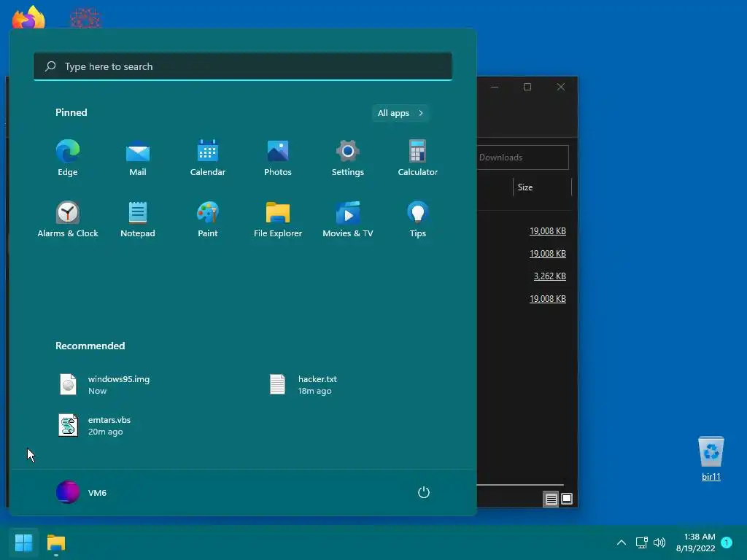Show All apps list
Image resolution: width=747 pixels, height=560 pixels.
[400, 113]
